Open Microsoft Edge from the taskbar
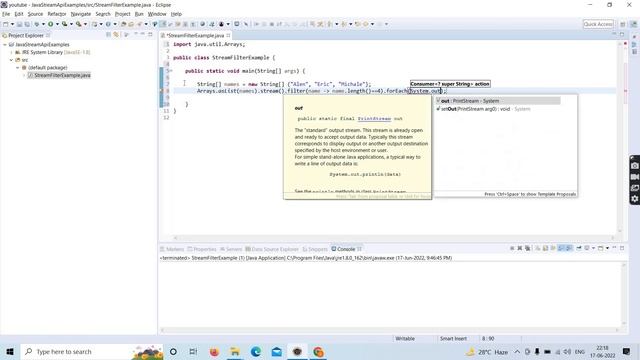640x360 pixels. coord(256,351)
